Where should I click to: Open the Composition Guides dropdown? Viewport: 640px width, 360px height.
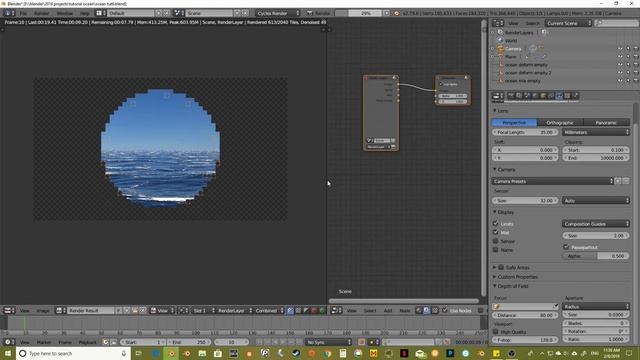point(596,224)
